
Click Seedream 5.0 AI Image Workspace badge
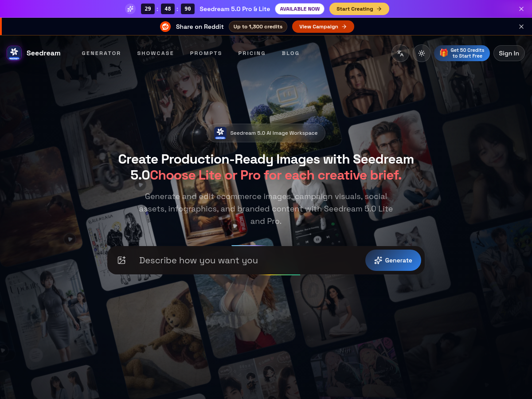click(x=266, y=133)
